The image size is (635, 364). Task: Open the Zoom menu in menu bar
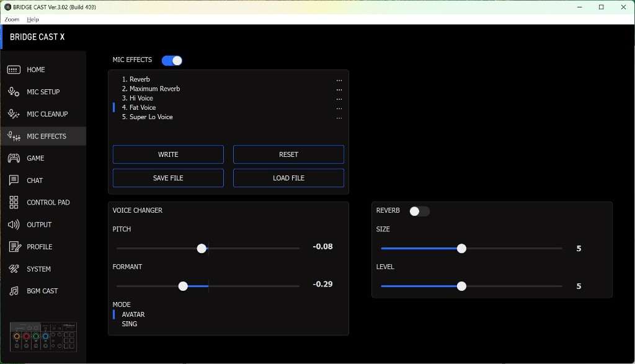[x=12, y=20]
